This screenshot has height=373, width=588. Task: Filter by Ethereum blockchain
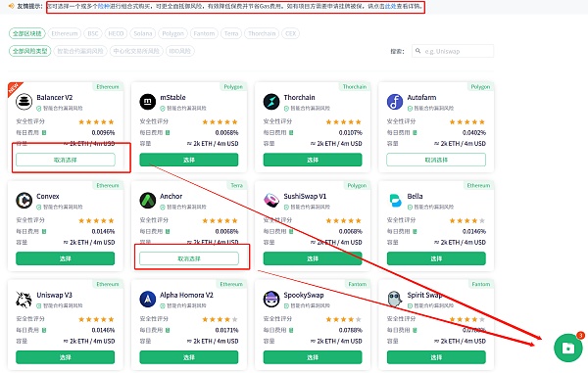tap(65, 33)
